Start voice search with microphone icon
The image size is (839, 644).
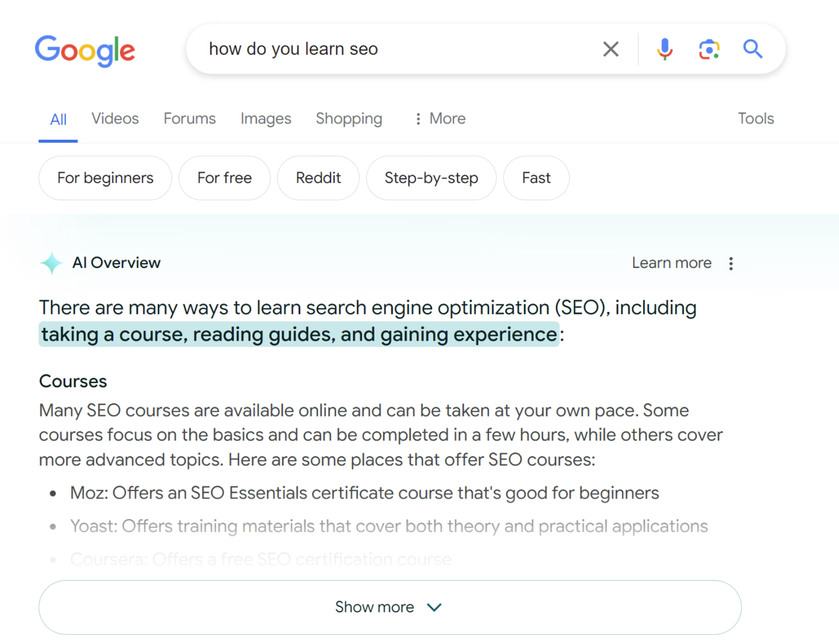[665, 49]
